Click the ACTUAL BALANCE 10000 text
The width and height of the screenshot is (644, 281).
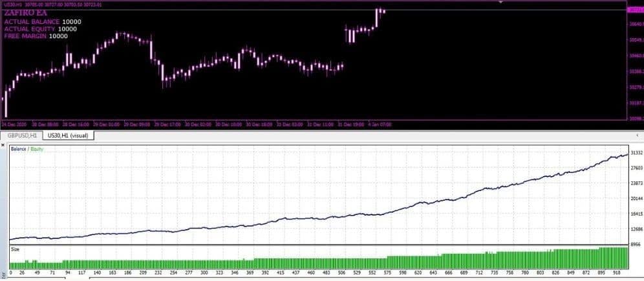click(43, 22)
